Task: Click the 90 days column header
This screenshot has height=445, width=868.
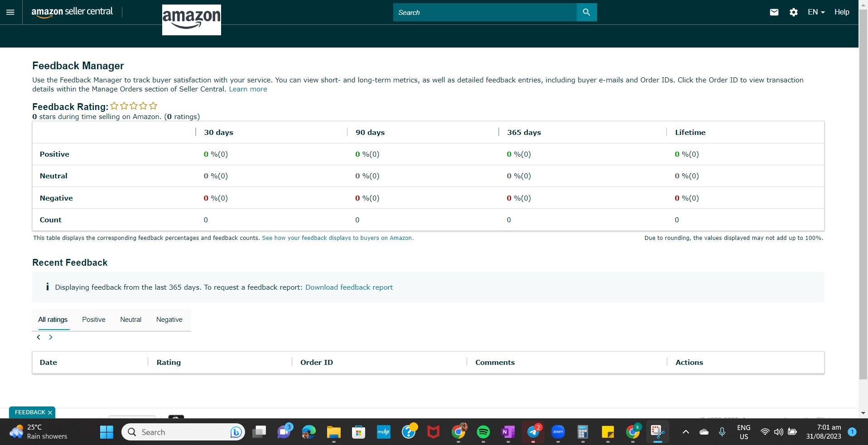Action: pyautogui.click(x=370, y=133)
